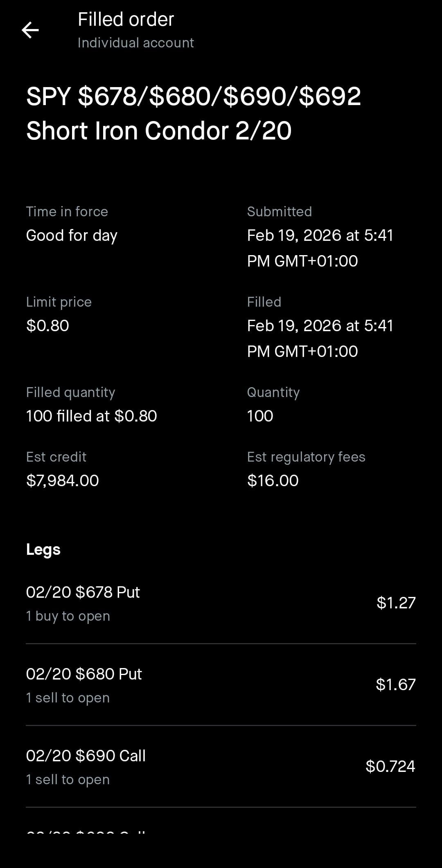Select "100 filled at $0.80" text
442x868 pixels.
(91, 416)
